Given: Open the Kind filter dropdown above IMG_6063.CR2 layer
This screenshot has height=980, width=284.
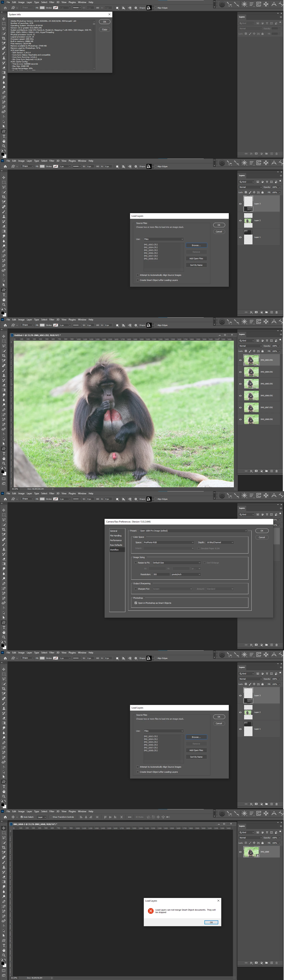Looking at the screenshot, I should coord(246,341).
